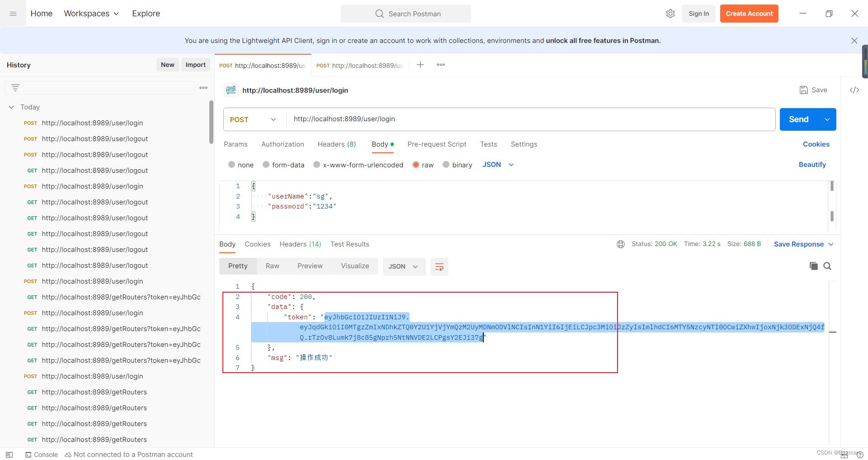Click the history sidebar scrollbar thumb

[211, 122]
